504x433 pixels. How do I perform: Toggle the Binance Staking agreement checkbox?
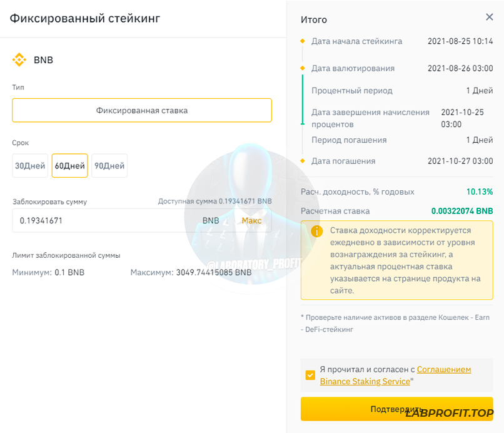point(310,375)
